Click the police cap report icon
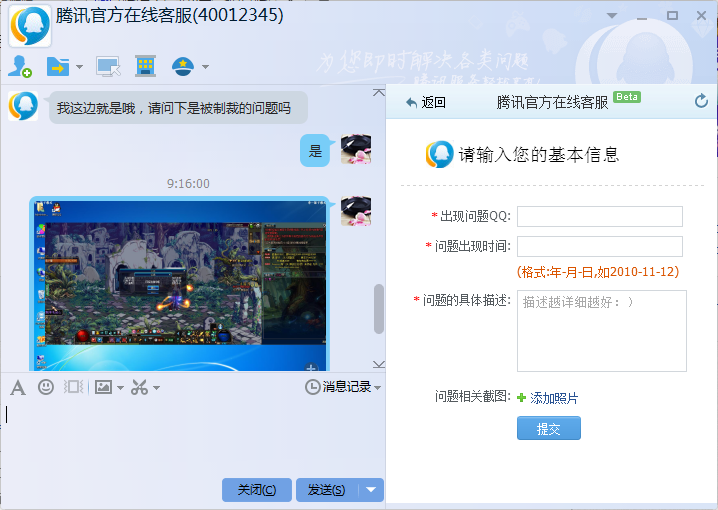The height and width of the screenshot is (510, 718). pyautogui.click(x=183, y=67)
